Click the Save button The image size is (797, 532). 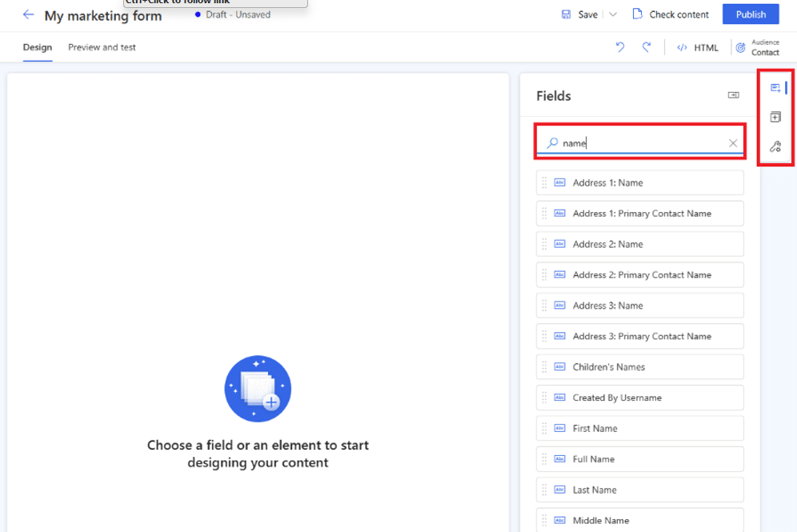[x=579, y=14]
